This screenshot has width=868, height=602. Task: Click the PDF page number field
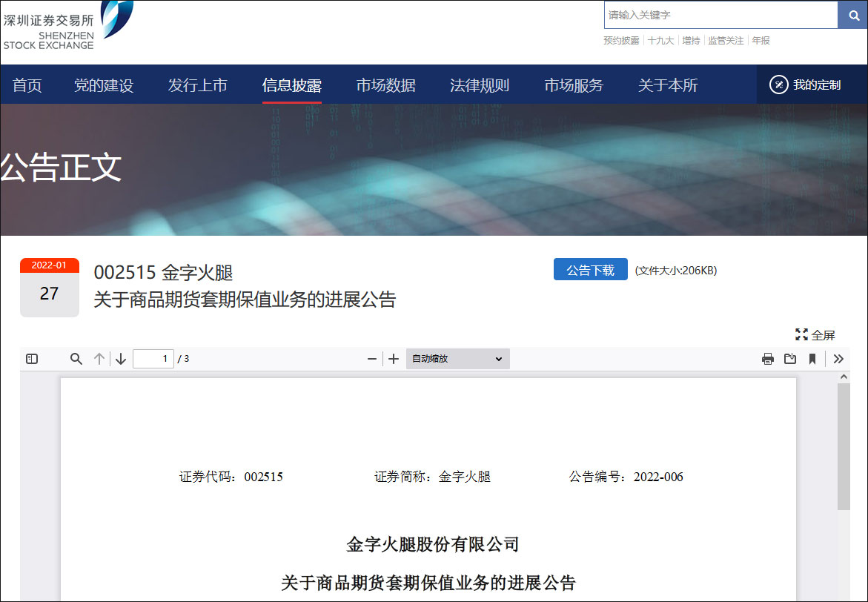[153, 359]
